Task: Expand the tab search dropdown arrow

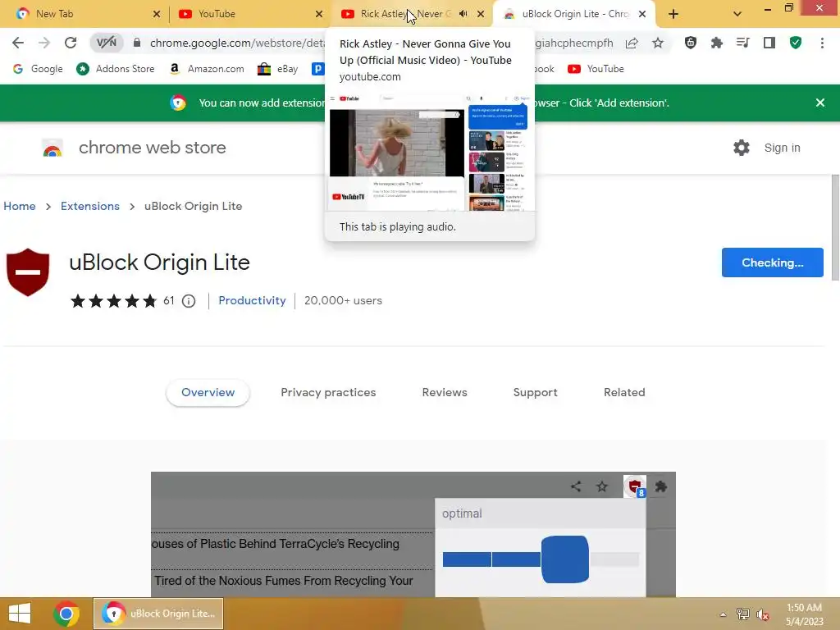Action: coord(737,14)
